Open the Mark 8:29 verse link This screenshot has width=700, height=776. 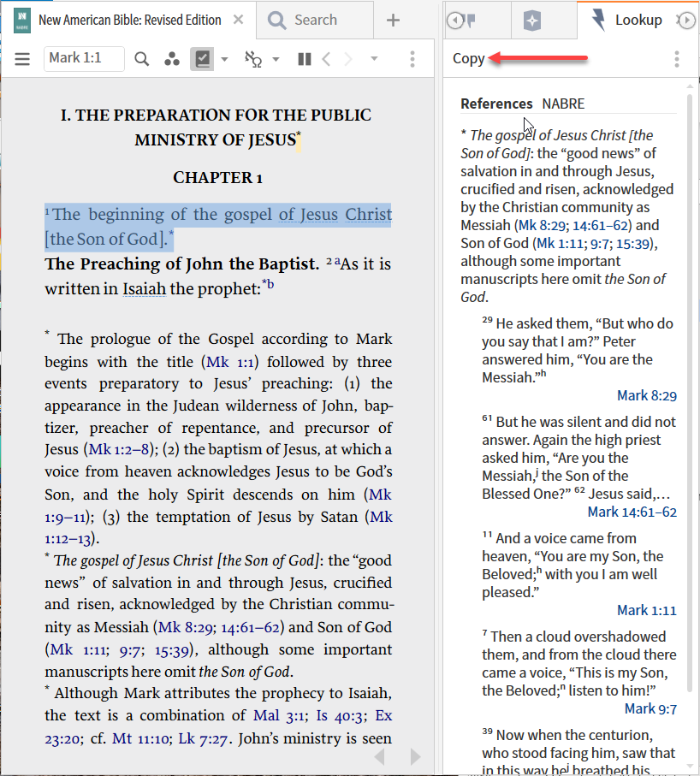(647, 395)
